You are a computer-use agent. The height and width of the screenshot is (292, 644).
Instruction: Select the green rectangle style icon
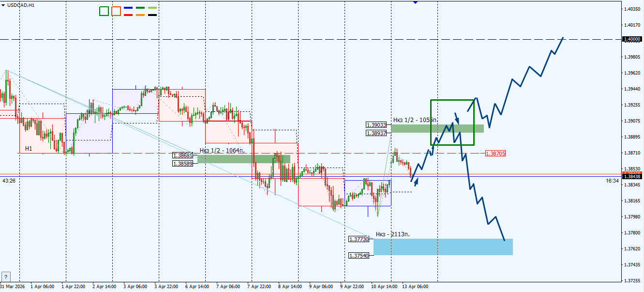pyautogui.click(x=104, y=11)
